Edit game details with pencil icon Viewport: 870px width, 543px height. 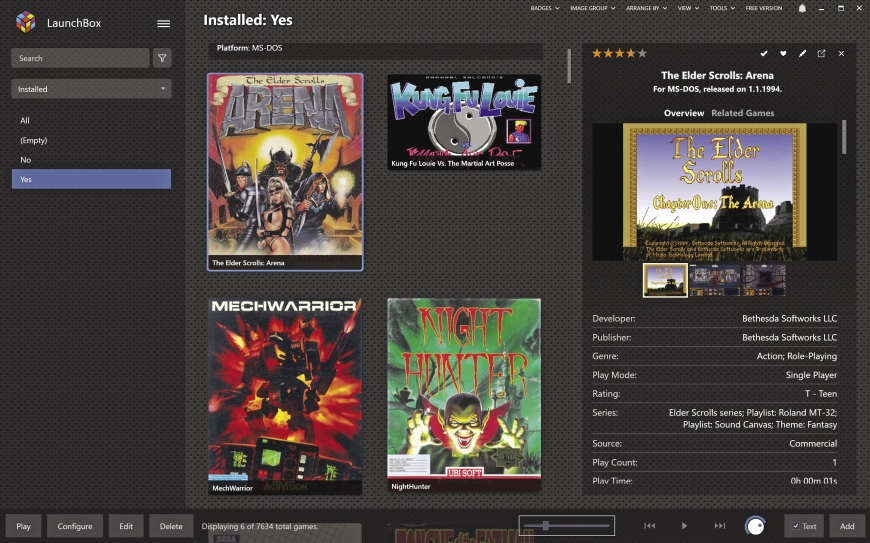pyautogui.click(x=802, y=53)
